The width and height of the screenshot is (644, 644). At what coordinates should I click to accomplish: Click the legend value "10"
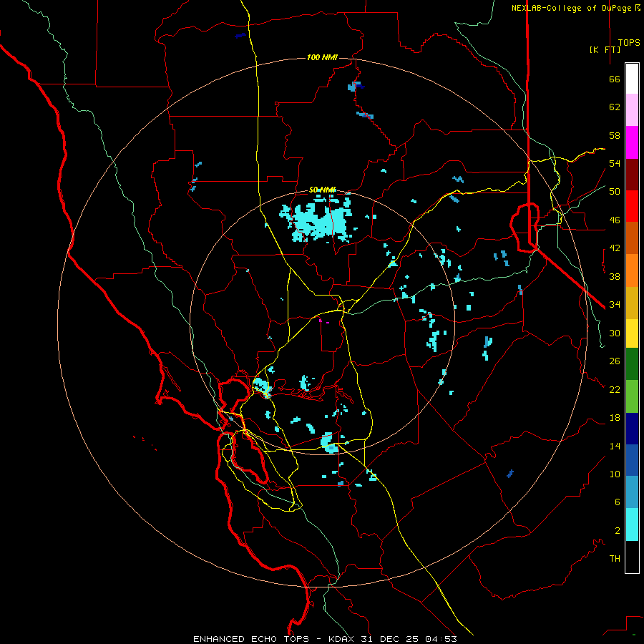point(615,474)
